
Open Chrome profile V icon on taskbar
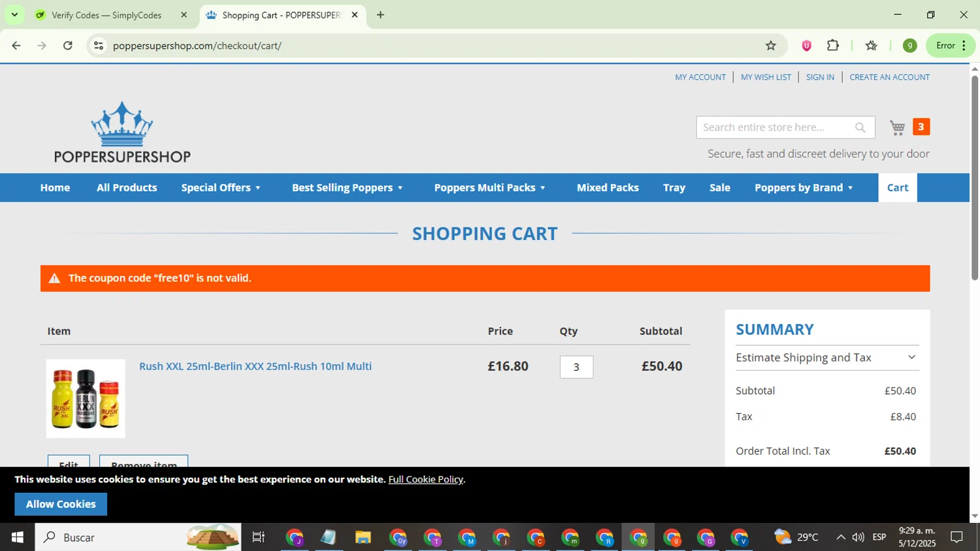[x=740, y=537]
